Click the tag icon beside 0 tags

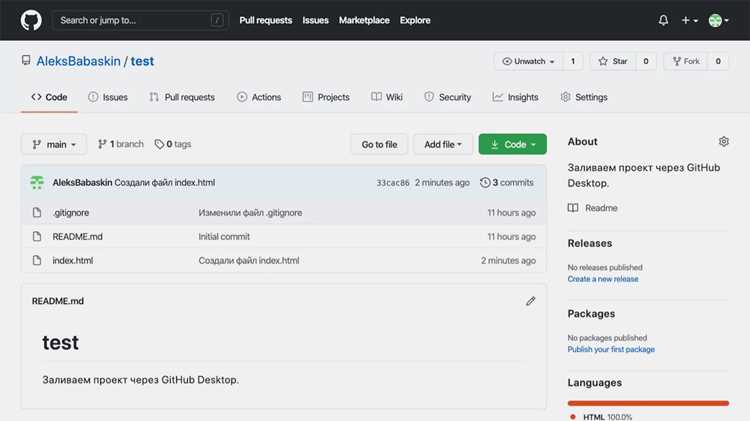(x=159, y=144)
